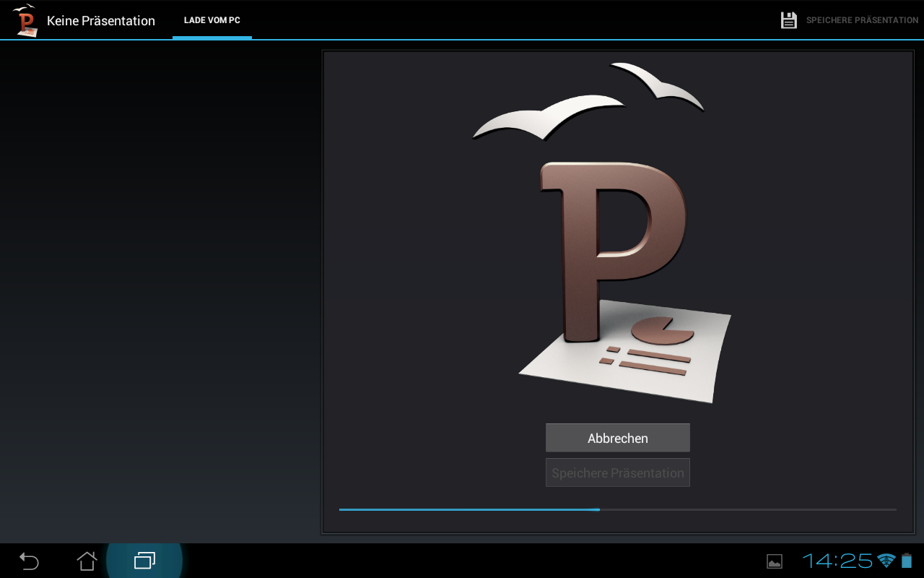This screenshot has height=578, width=924.
Task: Select 'Speichere Präsentation' in the action bar
Action: click(862, 20)
